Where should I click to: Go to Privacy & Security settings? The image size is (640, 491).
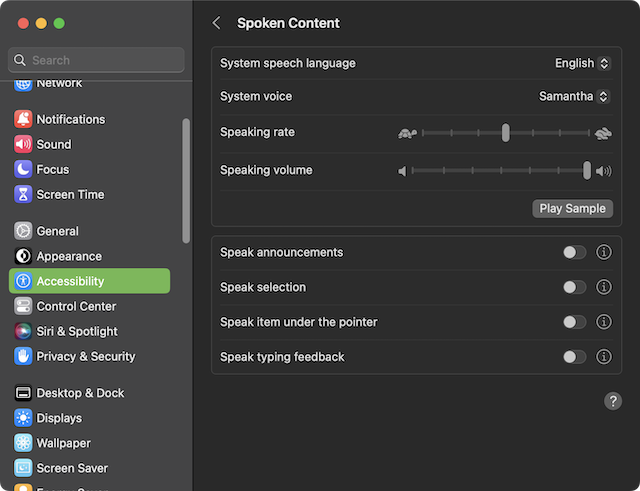coord(85,356)
